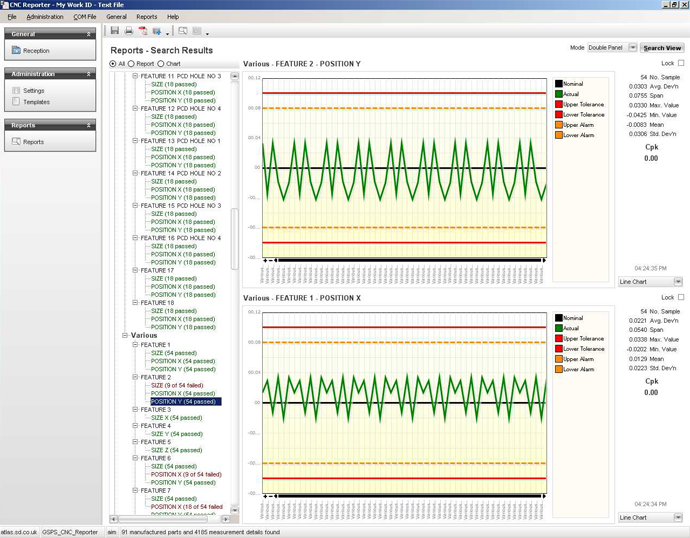Open Reception from the General panel
The width and height of the screenshot is (690, 538).
[x=36, y=50]
